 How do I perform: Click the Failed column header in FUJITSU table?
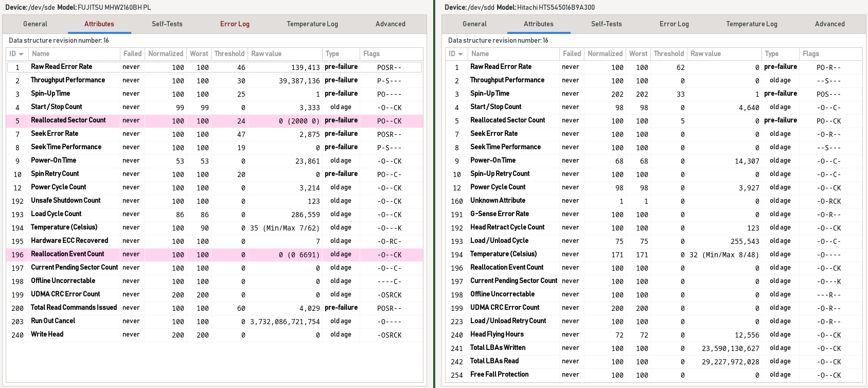[132, 54]
